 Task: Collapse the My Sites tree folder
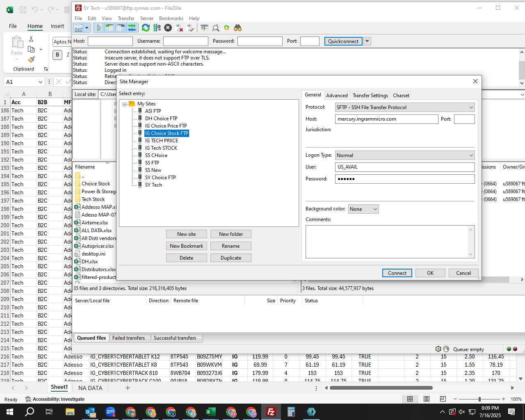coord(124,104)
